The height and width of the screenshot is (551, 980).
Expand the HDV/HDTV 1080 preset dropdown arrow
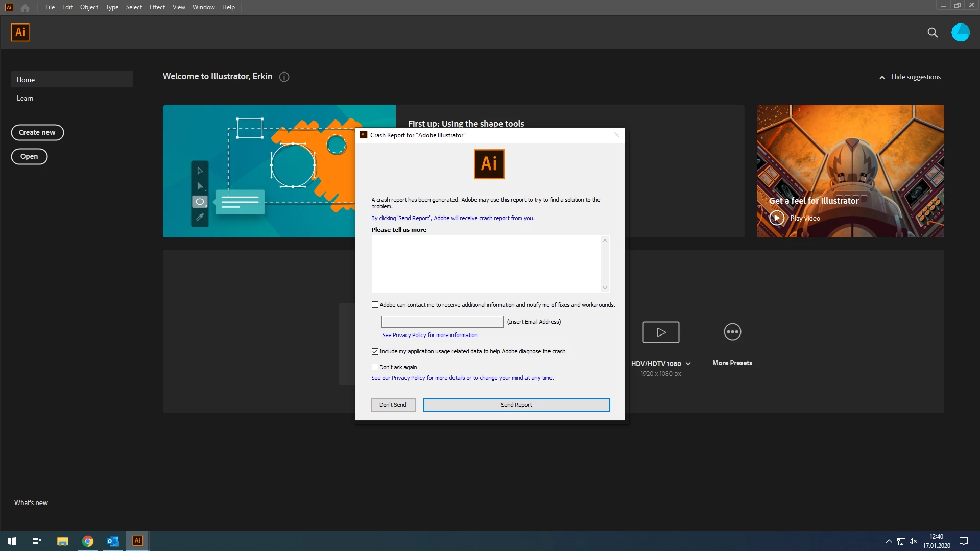coord(688,364)
